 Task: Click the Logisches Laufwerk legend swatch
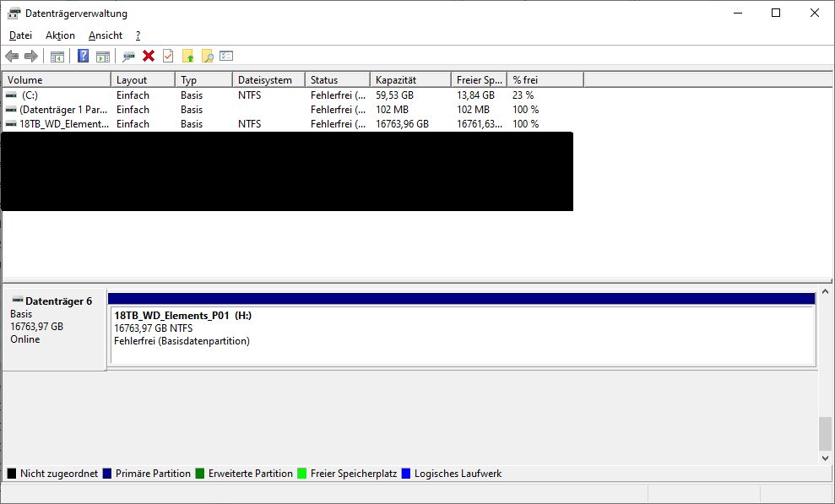coord(406,473)
